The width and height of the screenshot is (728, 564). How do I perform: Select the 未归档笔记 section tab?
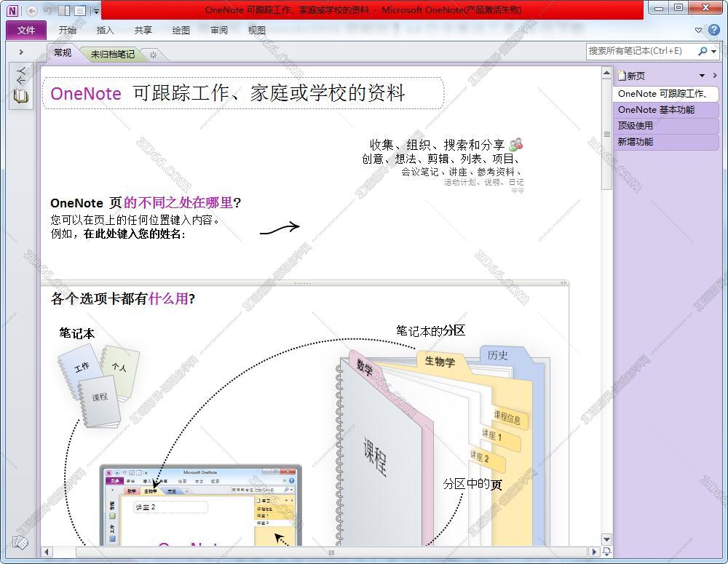pos(112,55)
